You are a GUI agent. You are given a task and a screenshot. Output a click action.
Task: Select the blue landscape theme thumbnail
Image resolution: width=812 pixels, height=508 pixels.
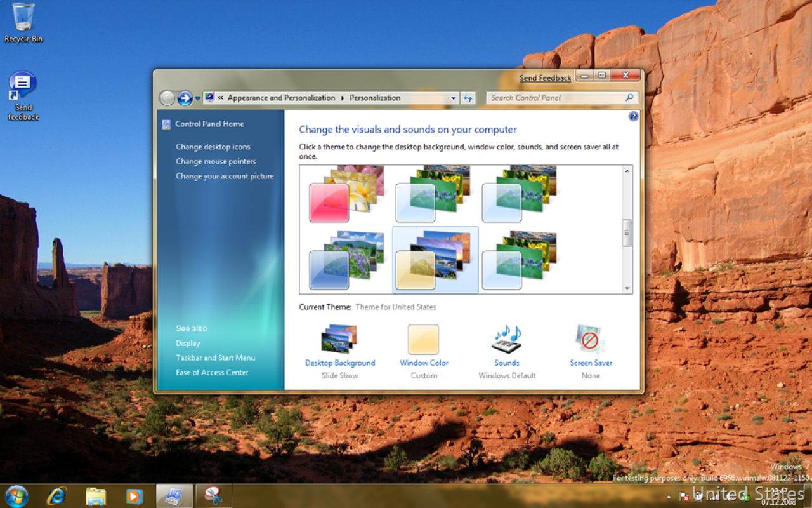[x=346, y=260]
